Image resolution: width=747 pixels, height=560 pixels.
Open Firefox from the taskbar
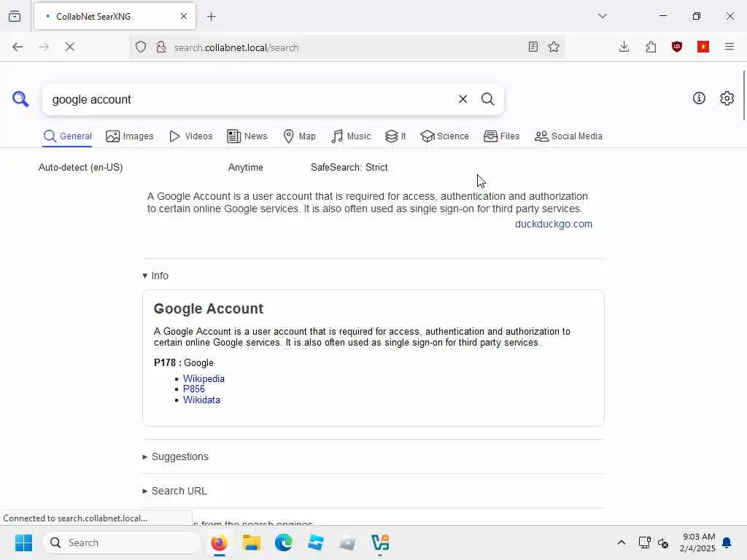click(219, 542)
